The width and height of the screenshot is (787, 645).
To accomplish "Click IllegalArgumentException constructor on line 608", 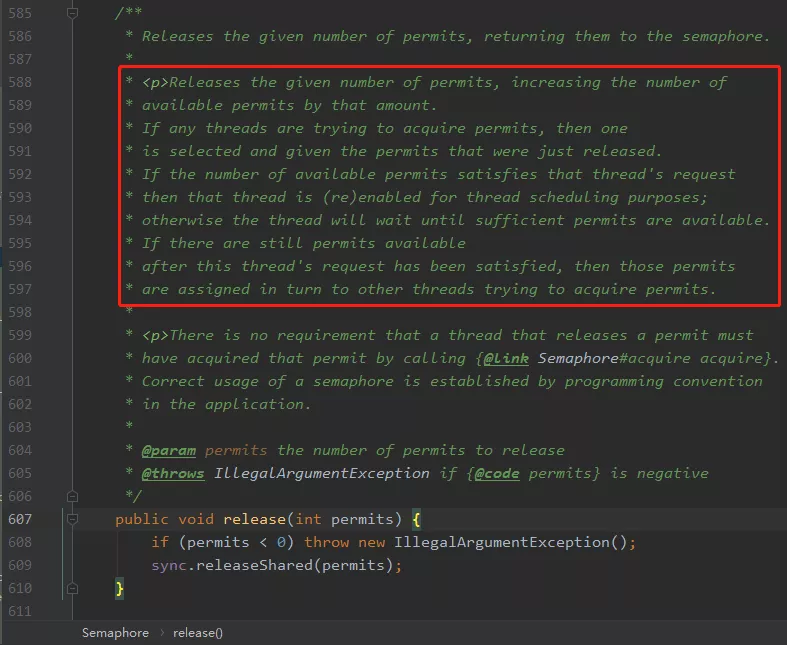I will (x=501, y=542).
